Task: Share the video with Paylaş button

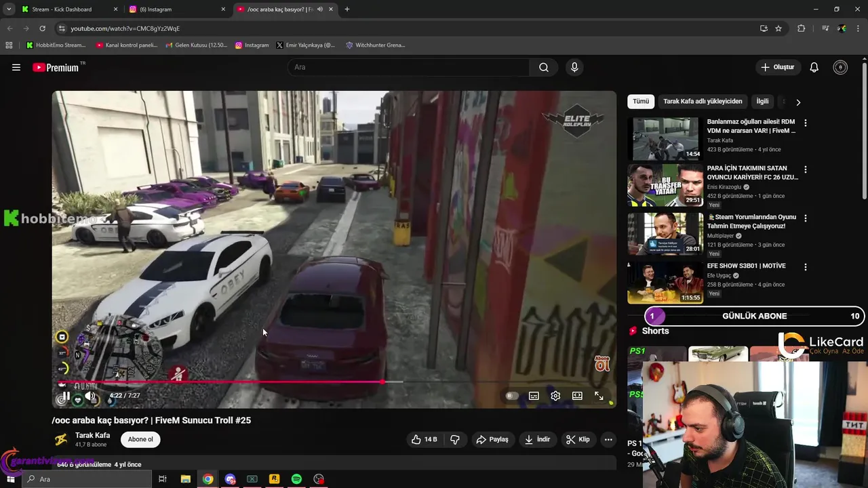Action: pos(492,439)
